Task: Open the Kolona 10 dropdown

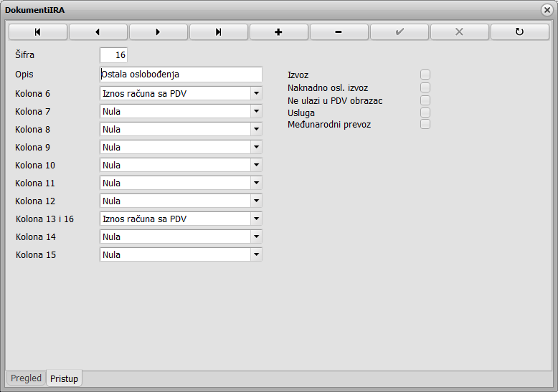Action: pyautogui.click(x=256, y=165)
